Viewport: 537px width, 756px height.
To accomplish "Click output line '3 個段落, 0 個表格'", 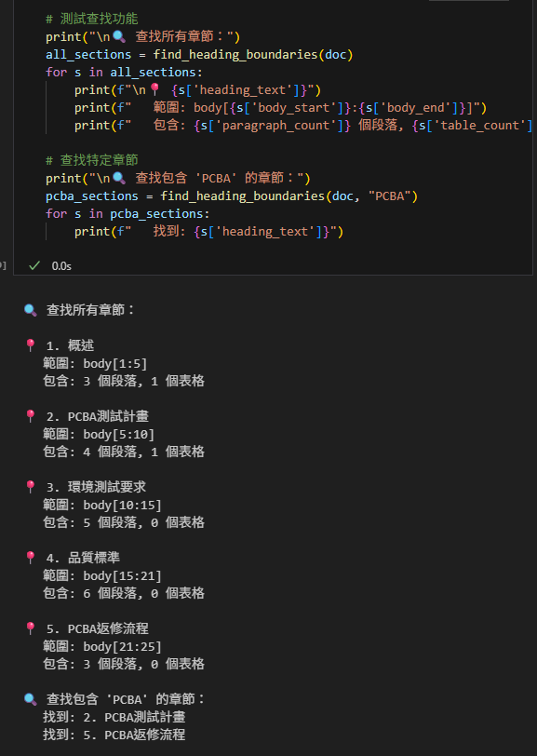I will 143,665.
